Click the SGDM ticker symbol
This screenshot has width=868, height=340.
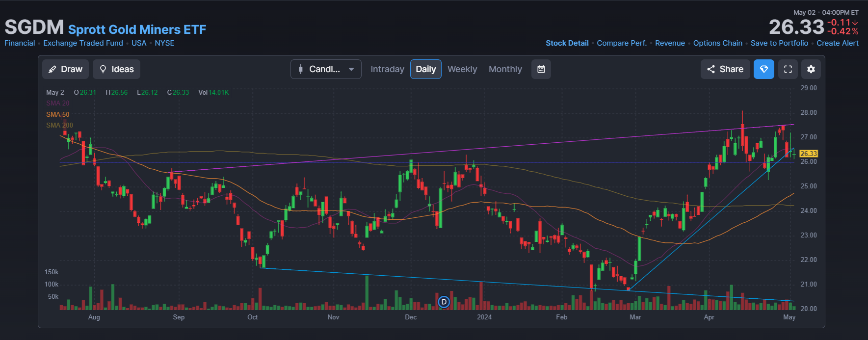tap(34, 27)
